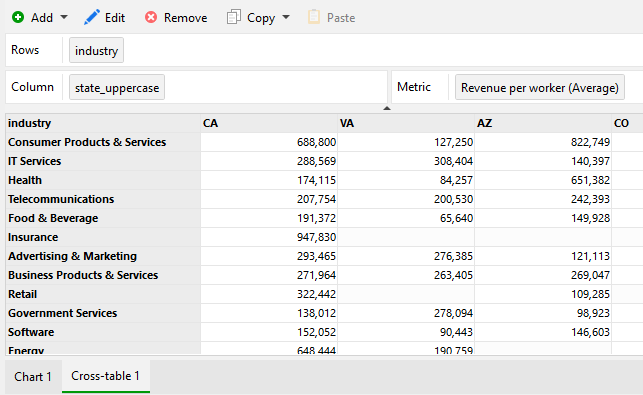Click the Rows label

[x=25, y=50]
